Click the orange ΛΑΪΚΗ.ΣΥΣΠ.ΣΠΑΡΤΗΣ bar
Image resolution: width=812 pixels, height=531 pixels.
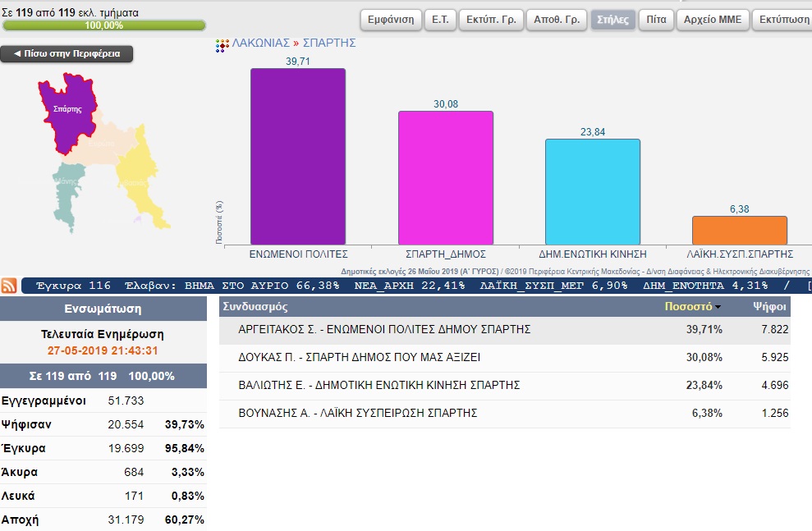[739, 230]
